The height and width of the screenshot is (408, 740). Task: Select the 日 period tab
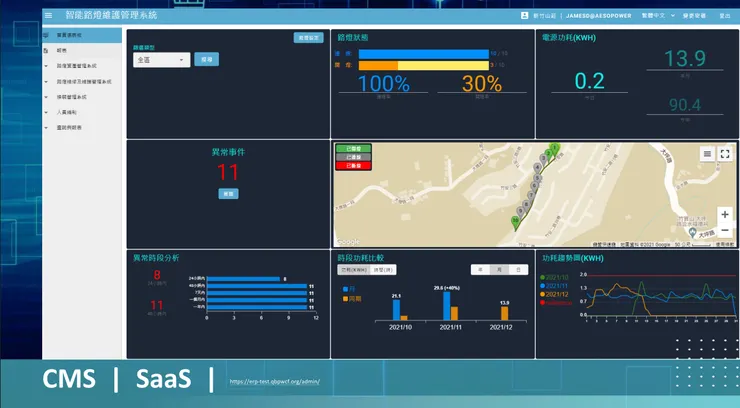coord(518,270)
